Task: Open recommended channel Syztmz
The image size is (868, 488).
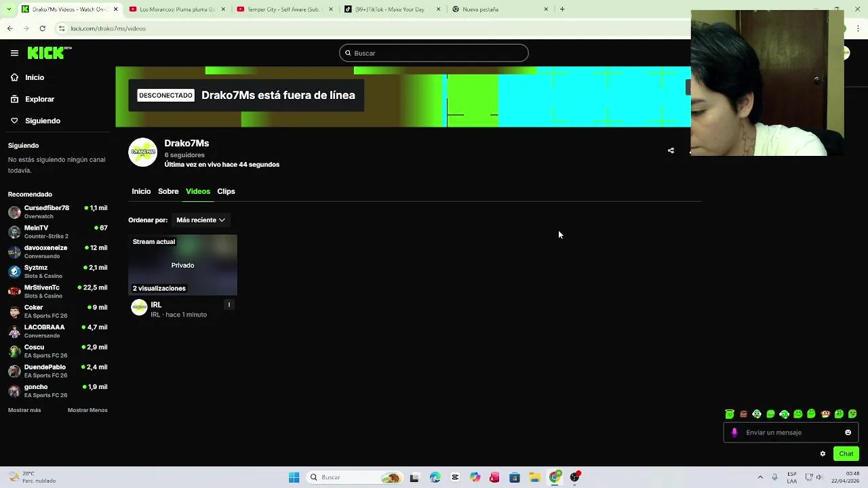Action: tap(58, 271)
